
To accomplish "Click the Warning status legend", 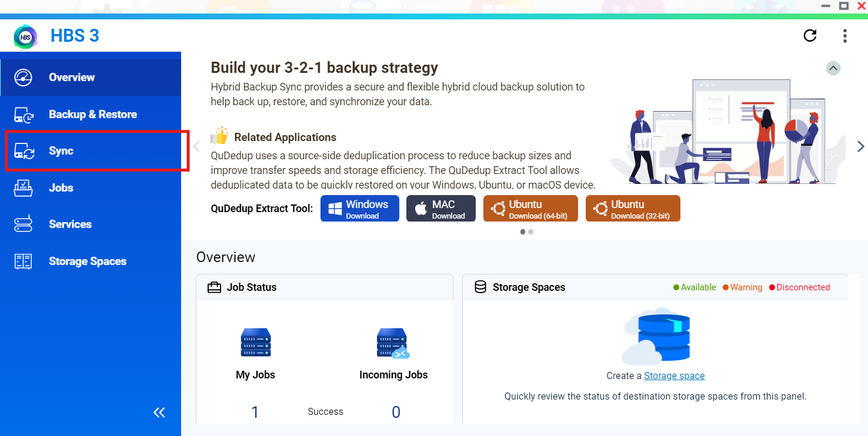I will pos(742,287).
